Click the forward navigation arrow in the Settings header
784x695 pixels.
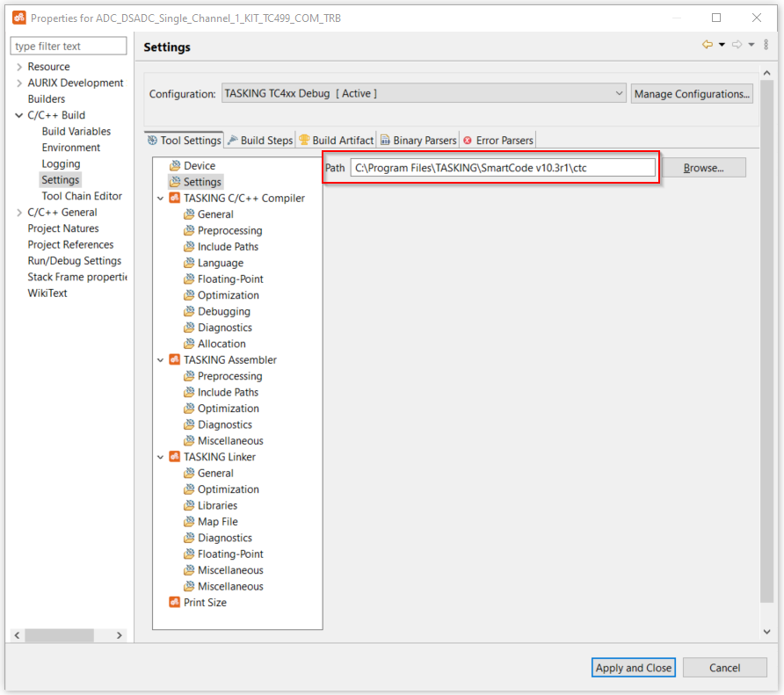737,45
